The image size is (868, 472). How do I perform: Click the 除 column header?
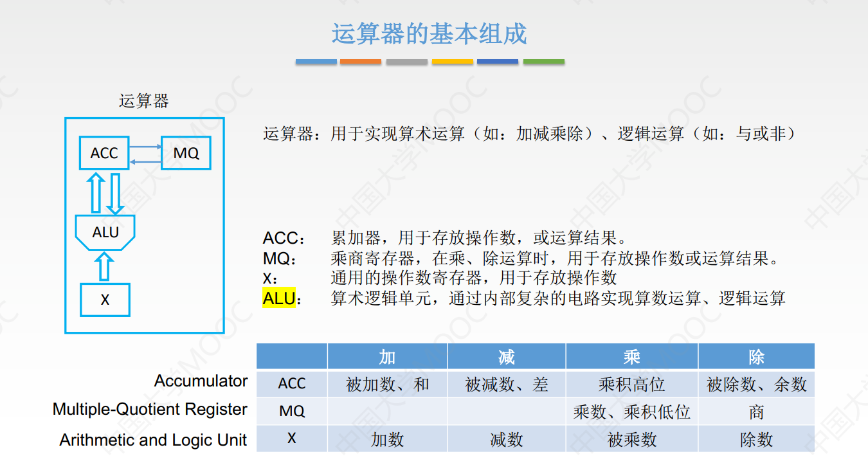point(756,356)
